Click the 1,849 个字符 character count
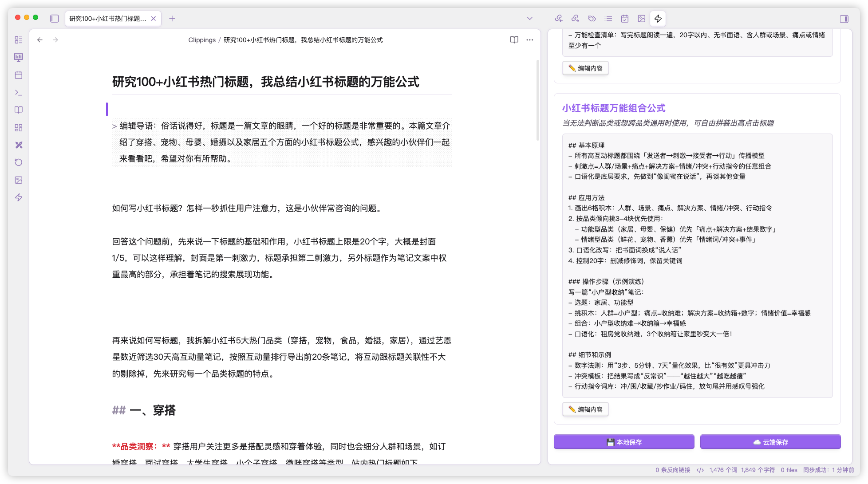 pos(758,470)
